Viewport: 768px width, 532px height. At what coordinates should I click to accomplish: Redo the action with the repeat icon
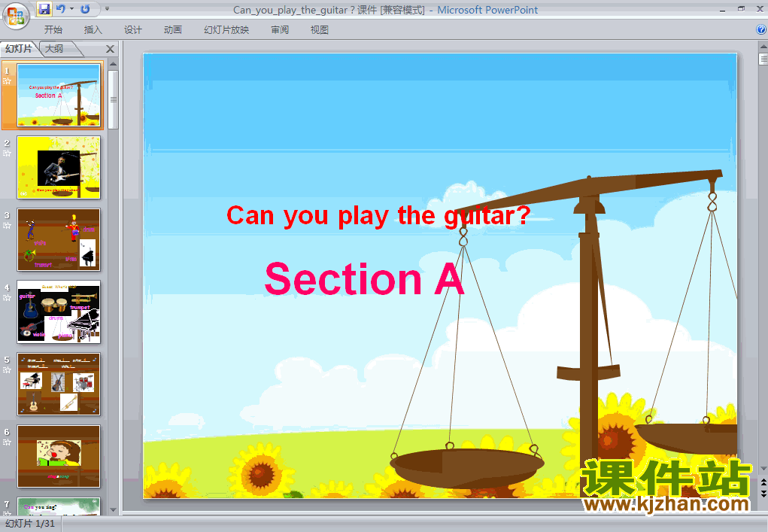pos(85,9)
